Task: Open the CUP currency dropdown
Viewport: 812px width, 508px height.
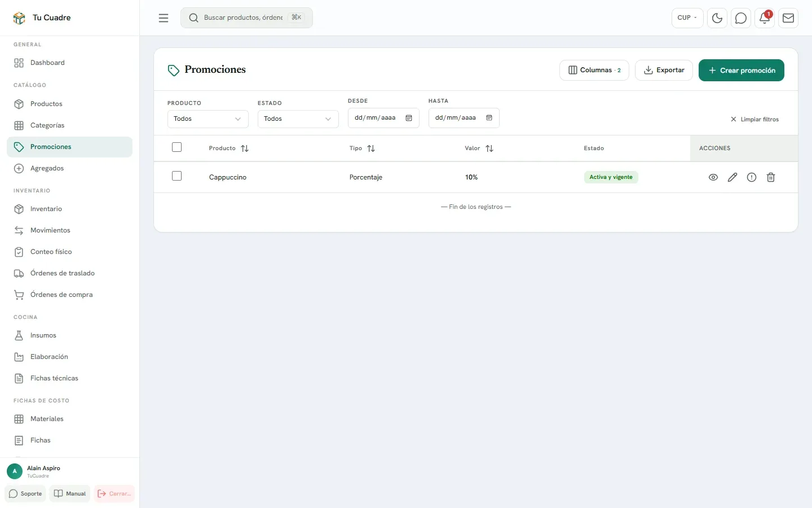Action: (687, 18)
